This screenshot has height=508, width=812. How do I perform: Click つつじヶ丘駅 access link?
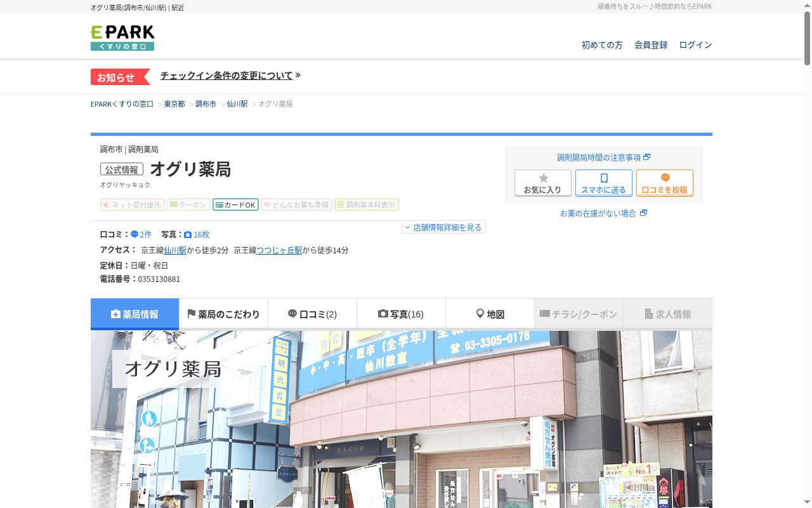click(x=279, y=250)
